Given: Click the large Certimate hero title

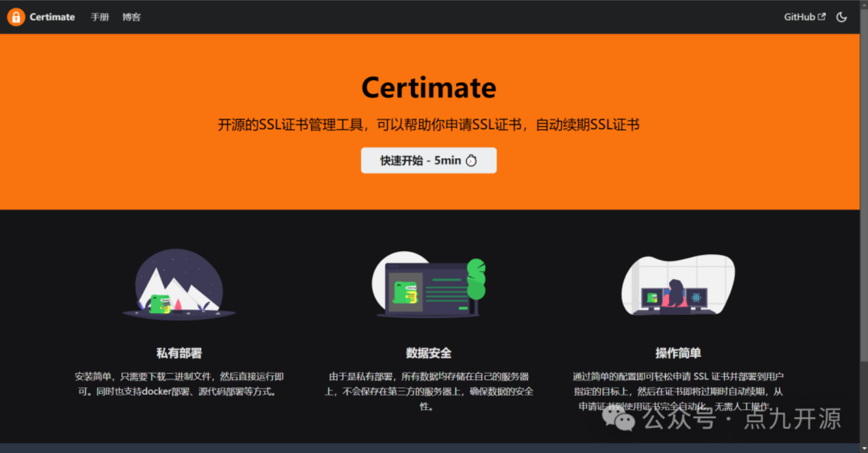Looking at the screenshot, I should point(429,87).
